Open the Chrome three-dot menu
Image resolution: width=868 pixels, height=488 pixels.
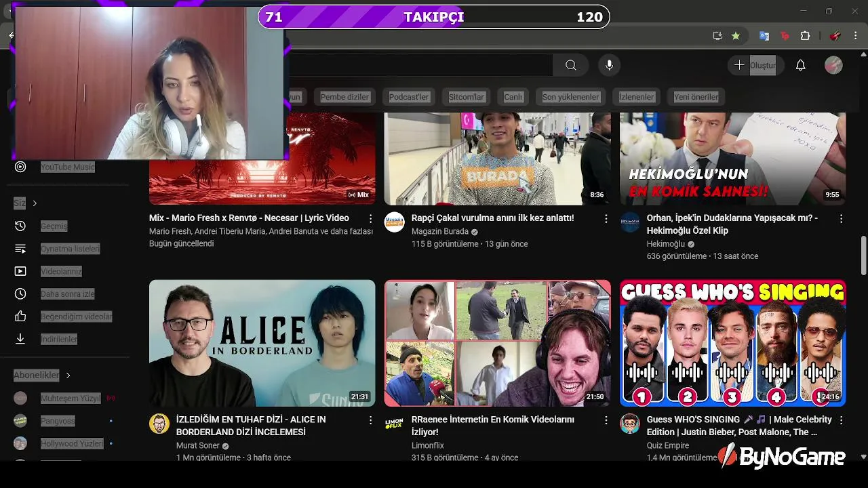coord(856,36)
